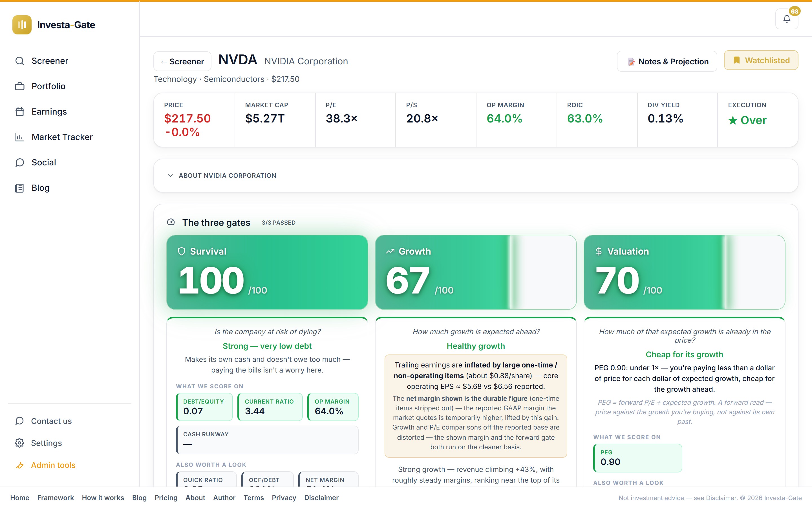812x508 pixels.
Task: Click the P/S 20.8× value
Action: (422, 118)
